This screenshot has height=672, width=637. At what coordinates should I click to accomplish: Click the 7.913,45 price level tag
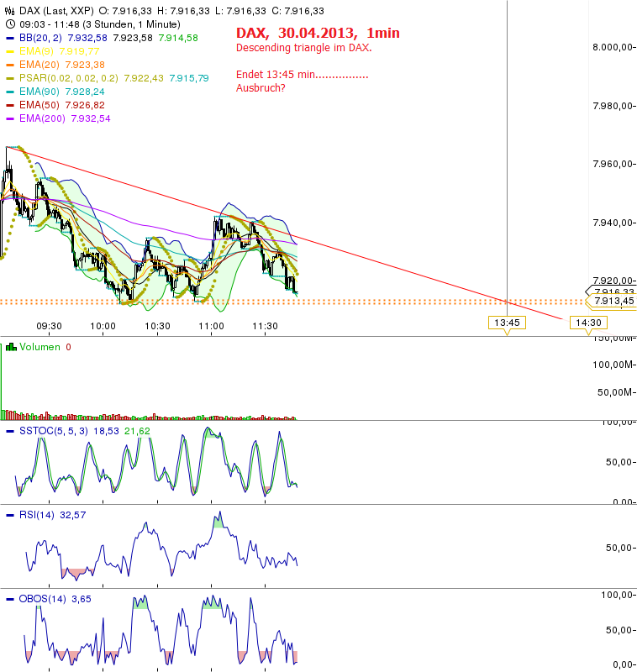613,301
